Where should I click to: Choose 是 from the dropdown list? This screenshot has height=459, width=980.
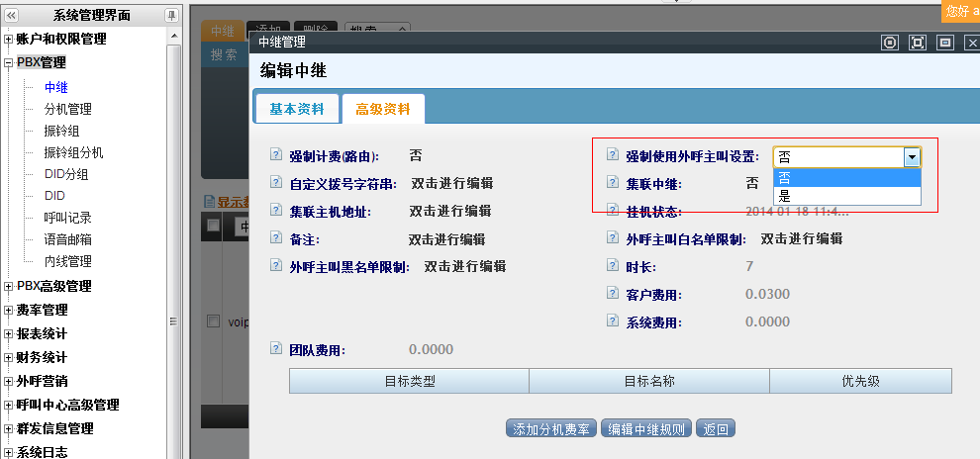pyautogui.click(x=785, y=196)
